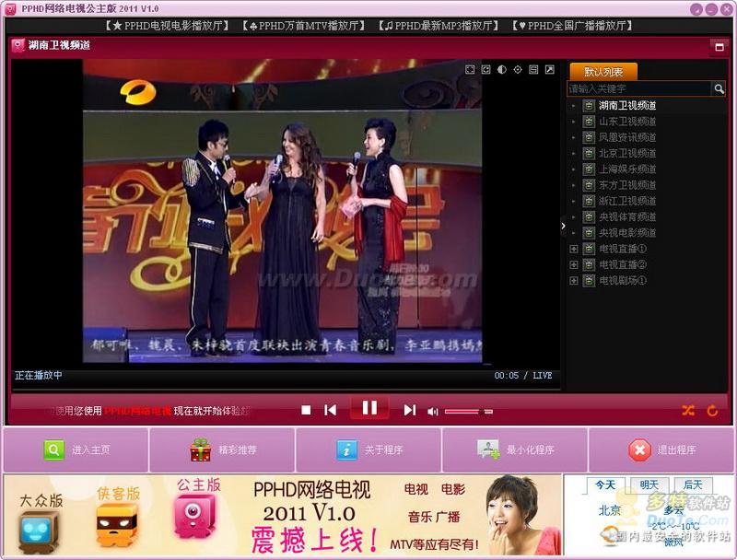This screenshot has height=560, width=737.
Task: Toggle repeat playback mode
Action: click(712, 411)
